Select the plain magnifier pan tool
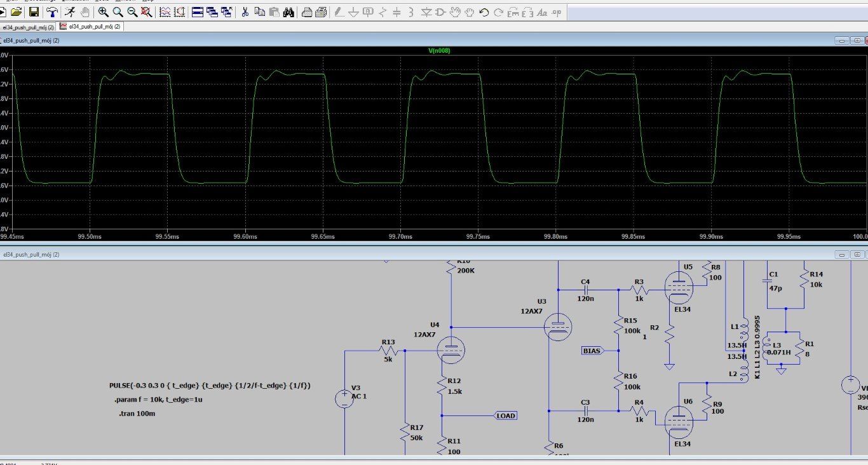Image resolution: width=868 pixels, height=465 pixels. point(118,12)
